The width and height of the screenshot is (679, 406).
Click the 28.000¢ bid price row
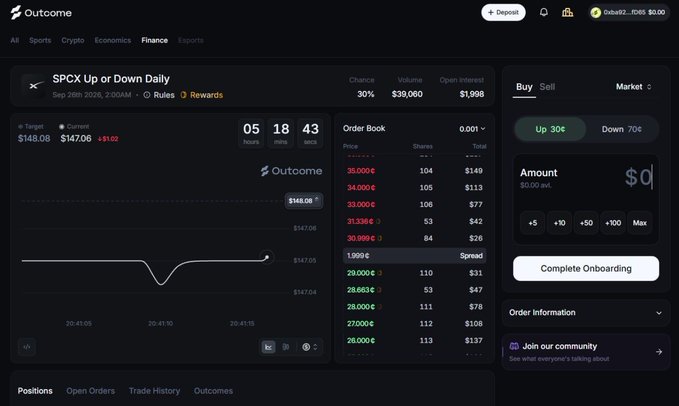pos(414,306)
